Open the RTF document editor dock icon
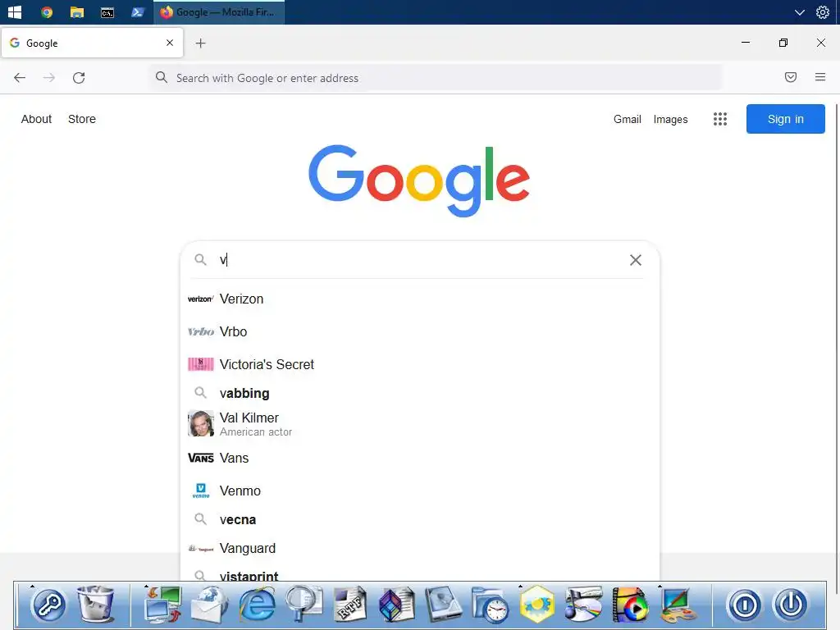 pos(349,605)
